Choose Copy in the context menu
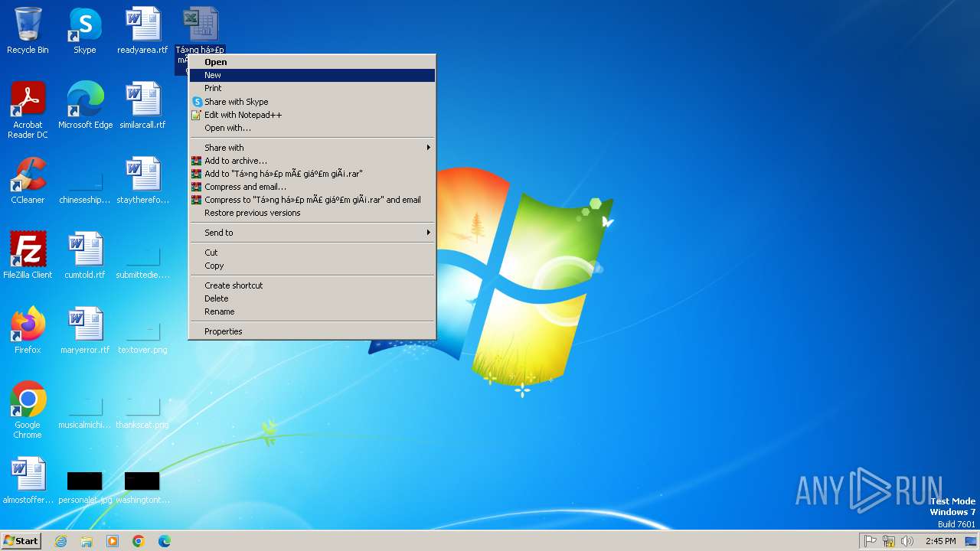The height and width of the screenshot is (551, 980). coord(312,266)
